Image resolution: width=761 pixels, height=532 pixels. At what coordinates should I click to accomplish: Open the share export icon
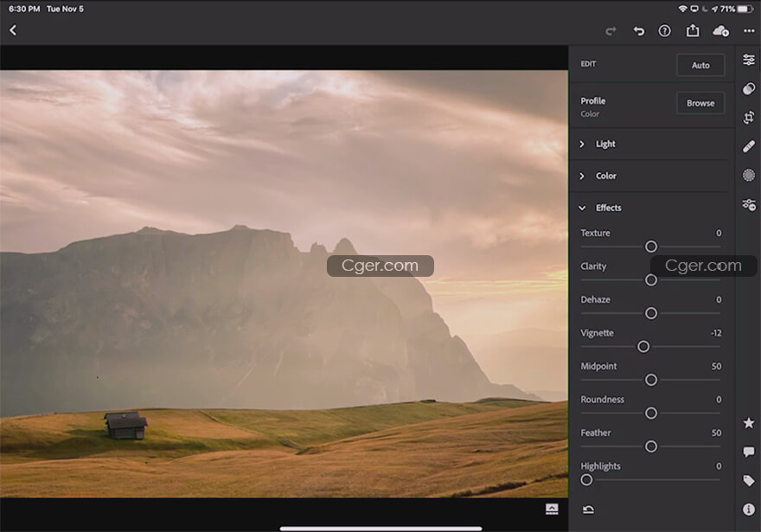point(693,30)
